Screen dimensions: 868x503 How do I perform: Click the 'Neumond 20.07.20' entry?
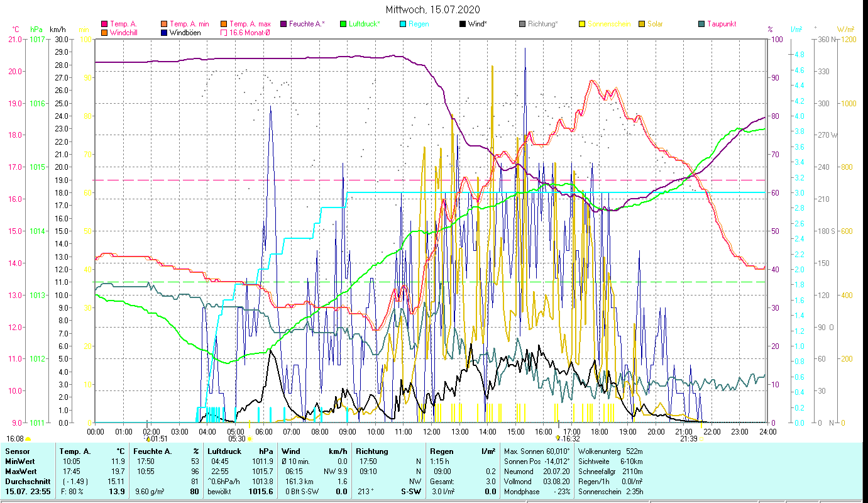537,471
